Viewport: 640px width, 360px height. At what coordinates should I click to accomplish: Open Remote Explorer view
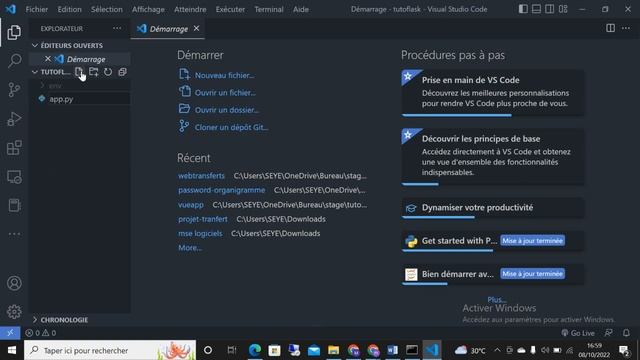coord(14,177)
